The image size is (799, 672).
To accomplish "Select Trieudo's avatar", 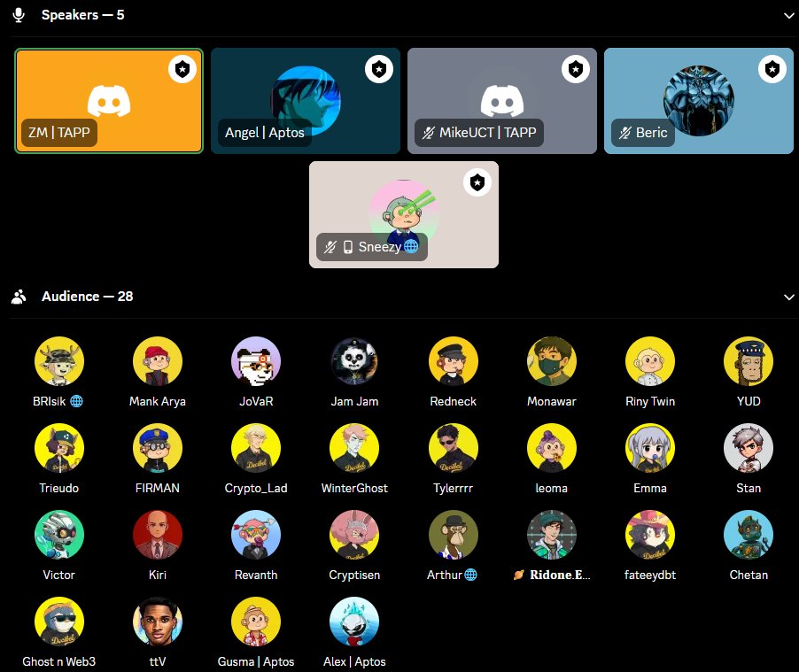I will (x=59, y=448).
